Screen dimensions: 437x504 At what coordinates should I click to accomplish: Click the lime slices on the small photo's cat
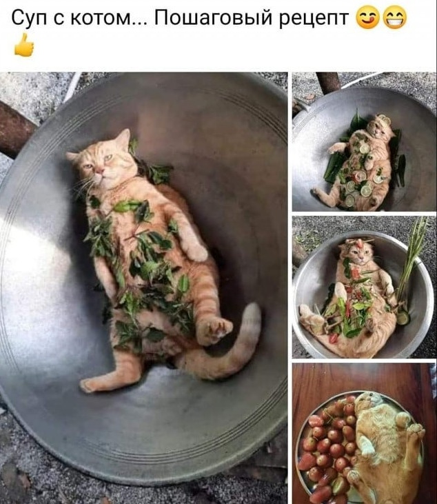(361, 179)
